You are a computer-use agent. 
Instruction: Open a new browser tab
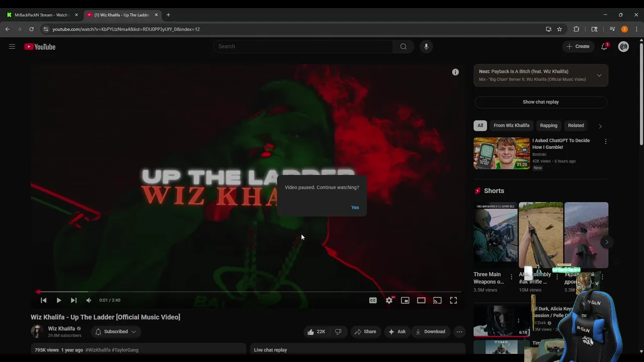click(168, 15)
